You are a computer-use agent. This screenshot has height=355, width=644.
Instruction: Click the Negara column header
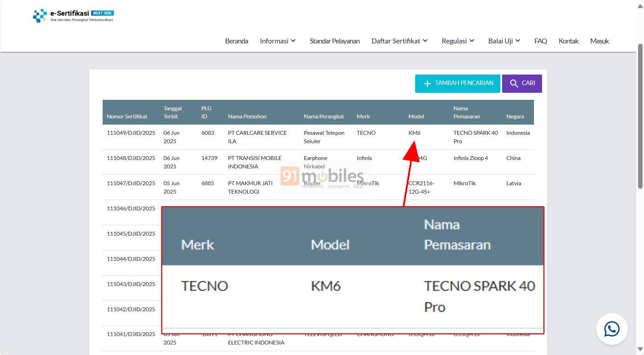pos(515,116)
